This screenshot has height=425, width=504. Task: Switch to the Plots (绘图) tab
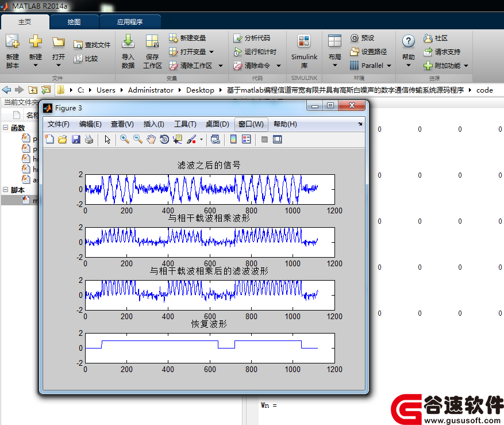coord(74,22)
